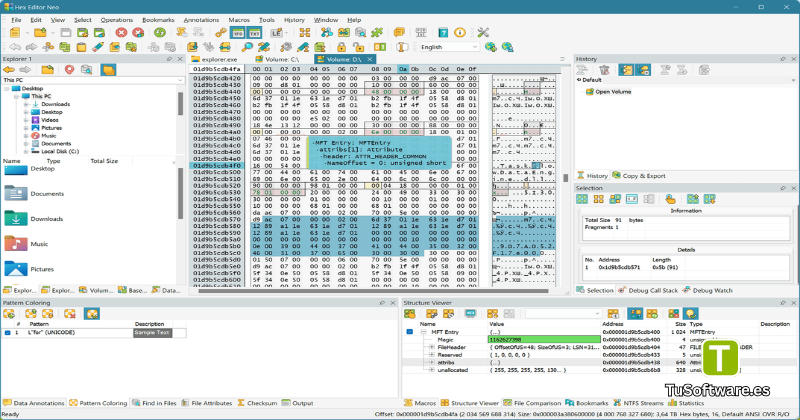Open the This PC location dropdown
The height and width of the screenshot is (420, 800).
tap(92, 80)
